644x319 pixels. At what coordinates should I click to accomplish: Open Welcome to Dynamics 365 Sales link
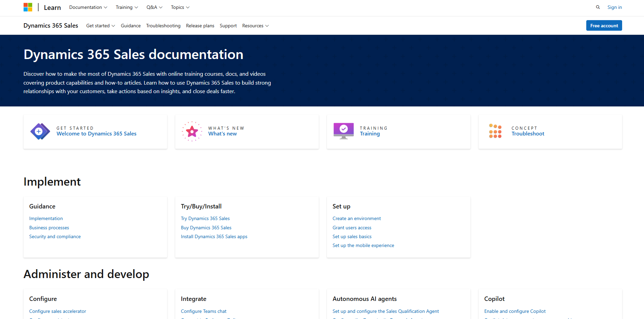pos(96,134)
